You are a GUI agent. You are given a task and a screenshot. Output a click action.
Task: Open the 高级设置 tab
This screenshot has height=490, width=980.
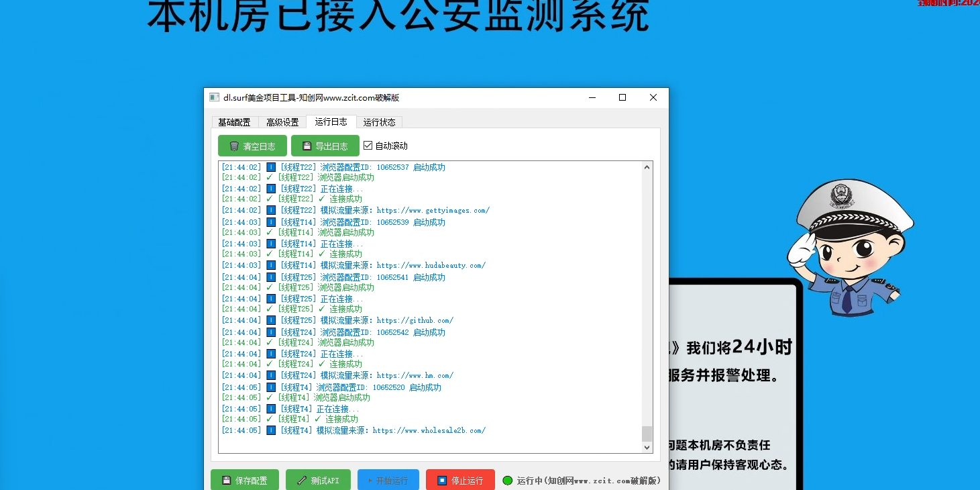coord(282,122)
